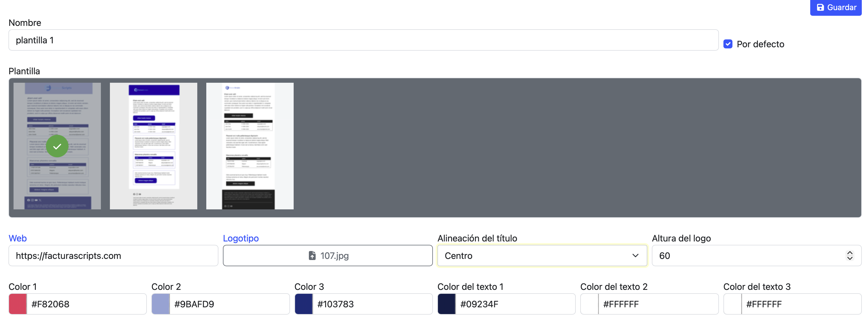Click the Color del texto 2 label
This screenshot has height=327, width=868.
click(614, 287)
